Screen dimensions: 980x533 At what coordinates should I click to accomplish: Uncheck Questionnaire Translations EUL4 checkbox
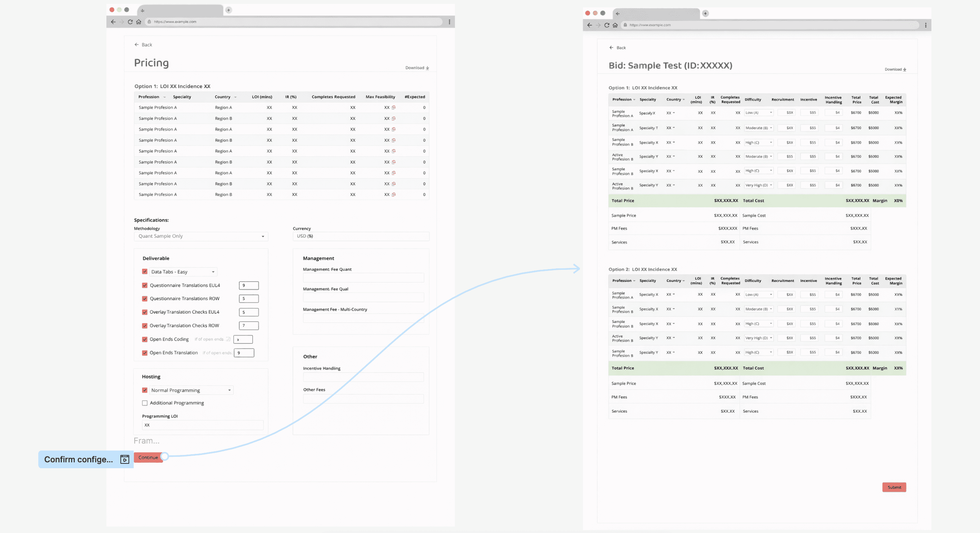[x=145, y=285]
